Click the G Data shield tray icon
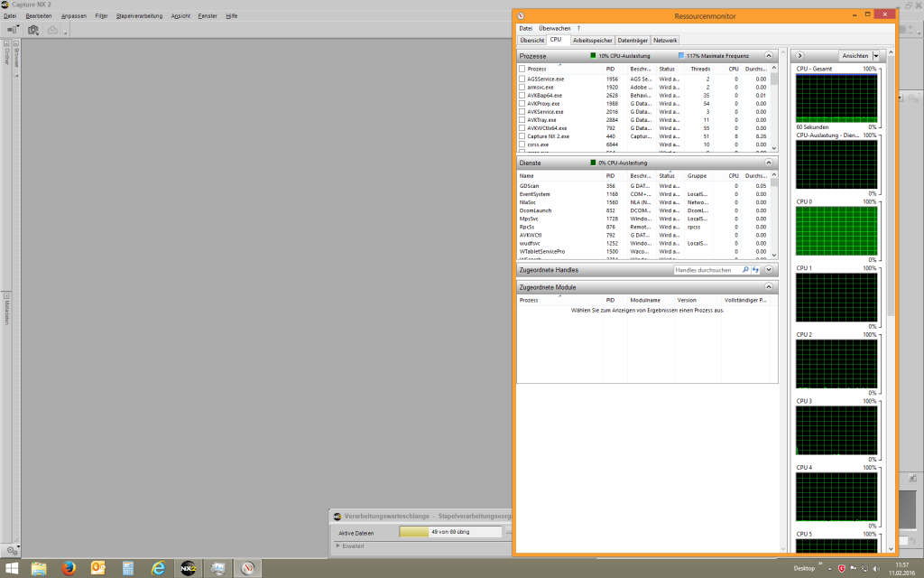The width and height of the screenshot is (924, 578). [x=842, y=569]
